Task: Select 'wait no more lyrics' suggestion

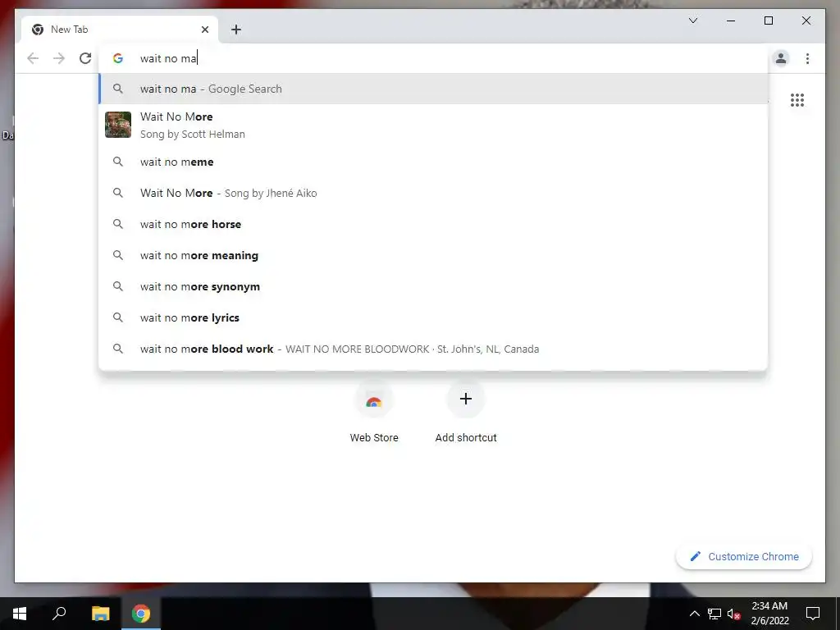Action: [433, 317]
